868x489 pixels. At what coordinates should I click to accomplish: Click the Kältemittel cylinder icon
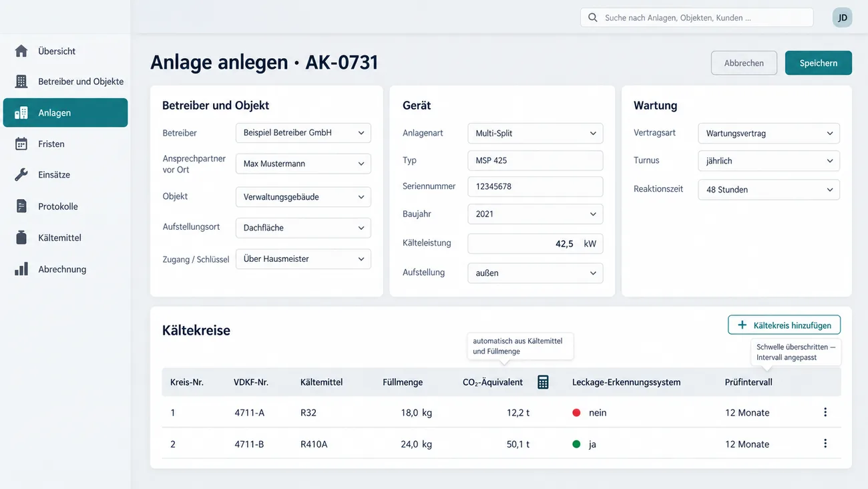(x=21, y=237)
